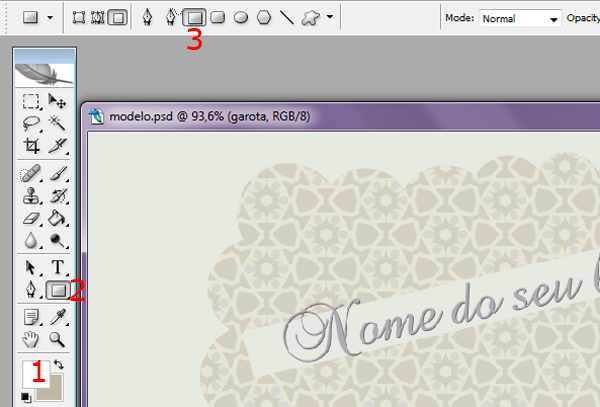Select the Horizontal Type tool
Image resolution: width=600 pixels, height=407 pixels.
(x=58, y=268)
